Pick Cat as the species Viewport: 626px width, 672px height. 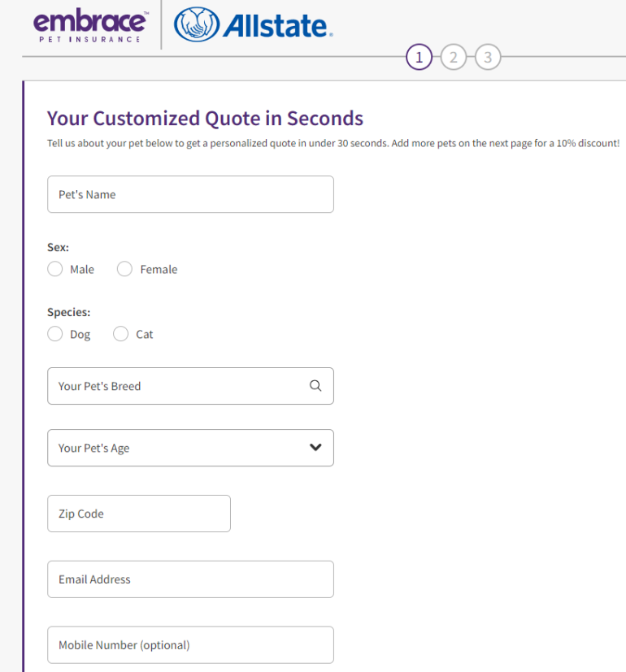click(x=121, y=334)
